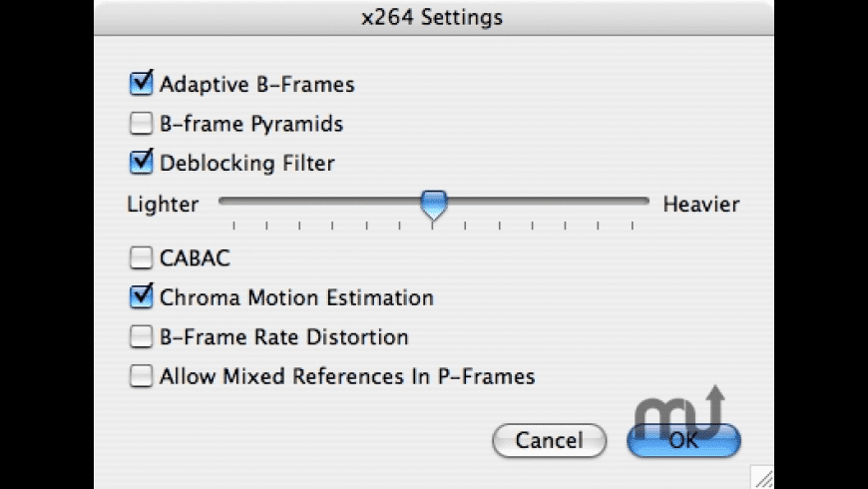Click the Lighter label beside the slider
The width and height of the screenshot is (868, 489).
[163, 205]
